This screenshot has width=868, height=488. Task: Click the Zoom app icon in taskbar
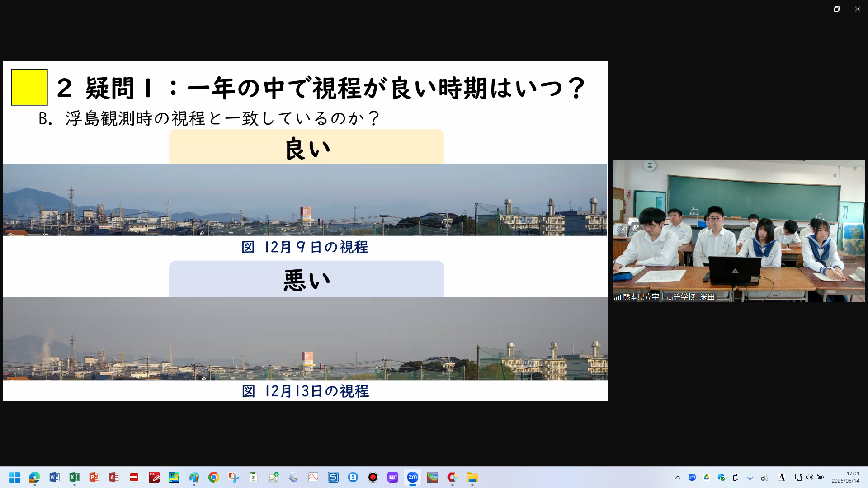click(x=413, y=477)
